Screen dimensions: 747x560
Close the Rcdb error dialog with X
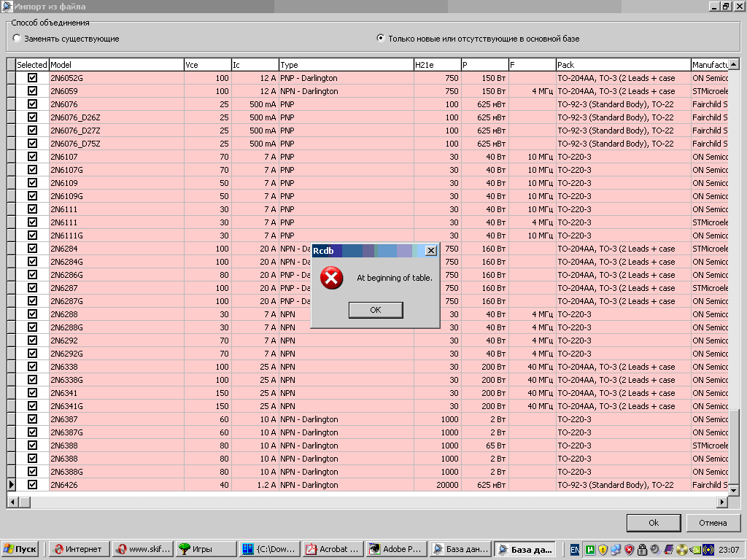coord(430,251)
